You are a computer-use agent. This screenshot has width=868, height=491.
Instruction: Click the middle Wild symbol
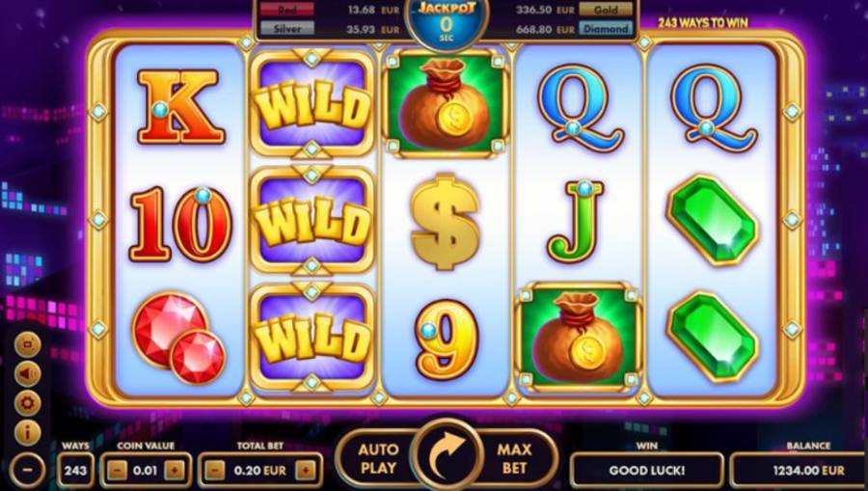pyautogui.click(x=312, y=222)
